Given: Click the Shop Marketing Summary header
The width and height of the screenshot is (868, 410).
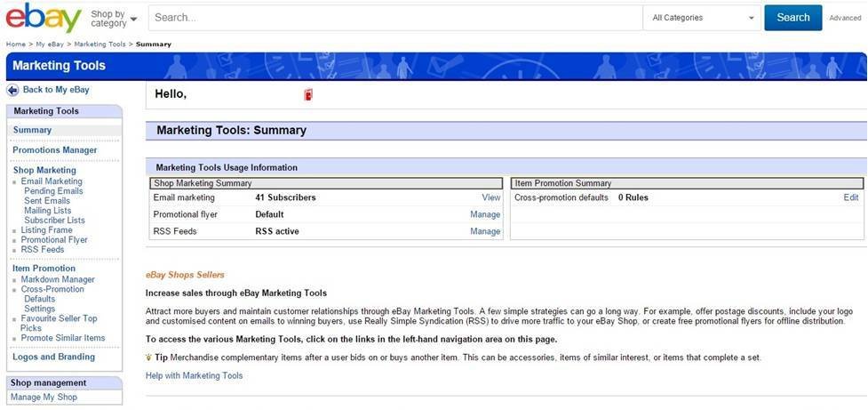Looking at the screenshot, I should (x=326, y=183).
